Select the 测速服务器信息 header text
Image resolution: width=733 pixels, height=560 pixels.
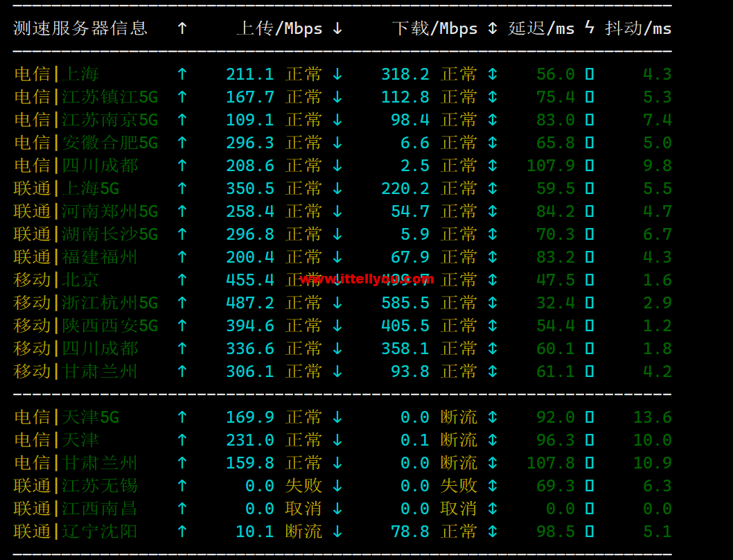(80, 28)
